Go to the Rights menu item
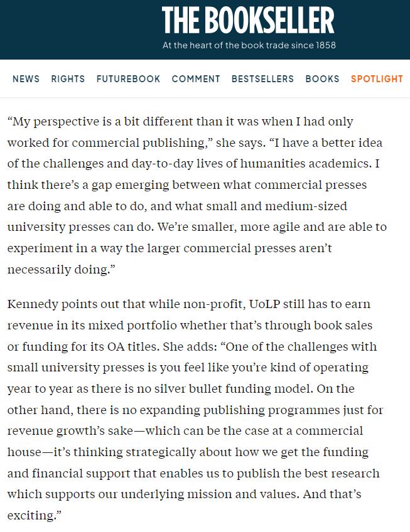Screen dimensions: 410x532 coord(68,79)
